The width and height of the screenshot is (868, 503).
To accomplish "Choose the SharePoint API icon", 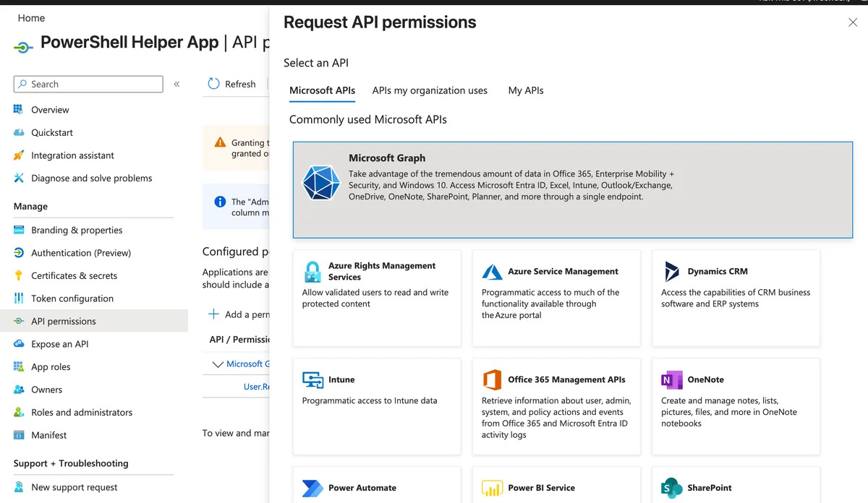I will 672,489.
